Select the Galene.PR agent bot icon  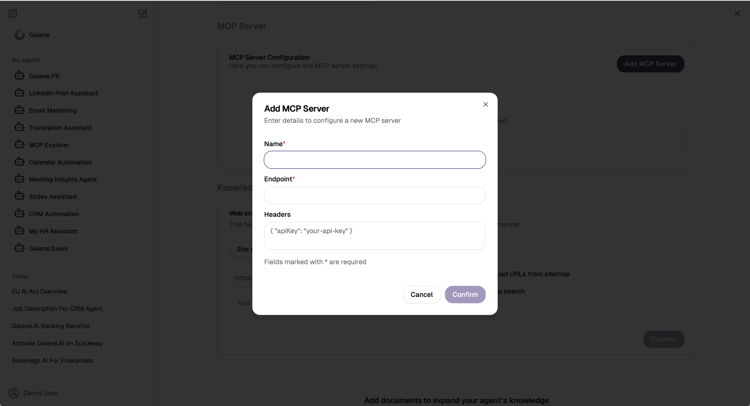tap(19, 76)
